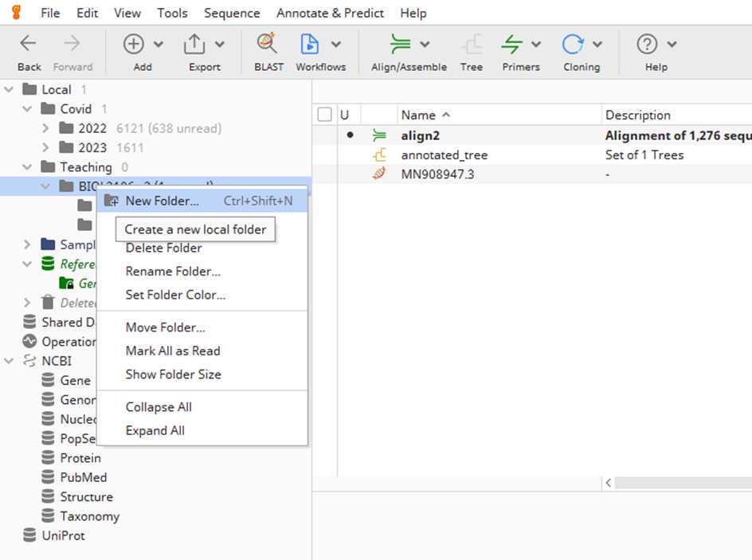Click the Shared Databases icon
This screenshot has width=752, height=560.
(29, 322)
